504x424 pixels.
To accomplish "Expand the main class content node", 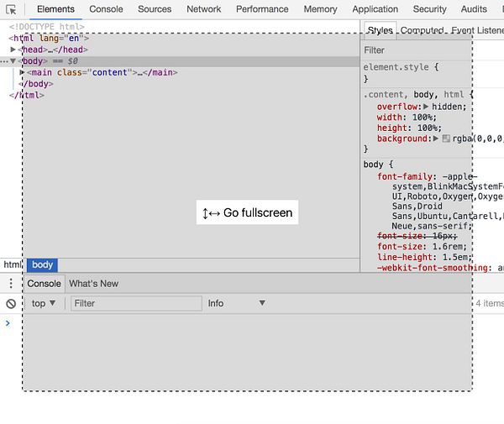I will click(23, 73).
